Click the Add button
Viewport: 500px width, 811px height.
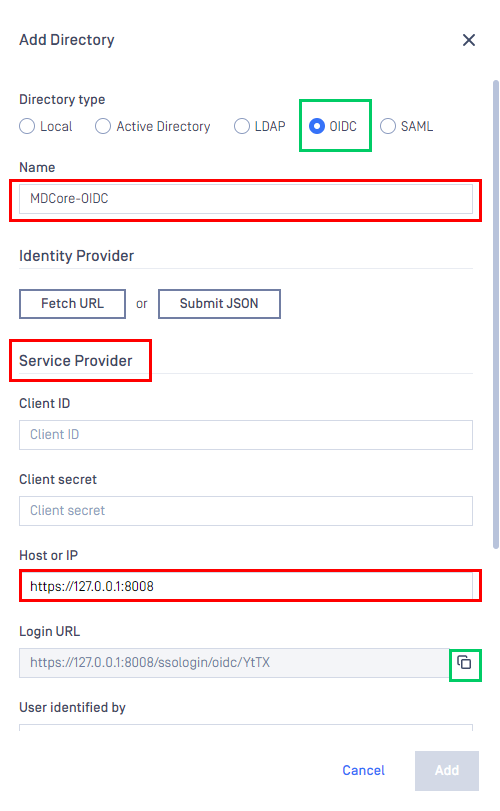click(x=447, y=771)
